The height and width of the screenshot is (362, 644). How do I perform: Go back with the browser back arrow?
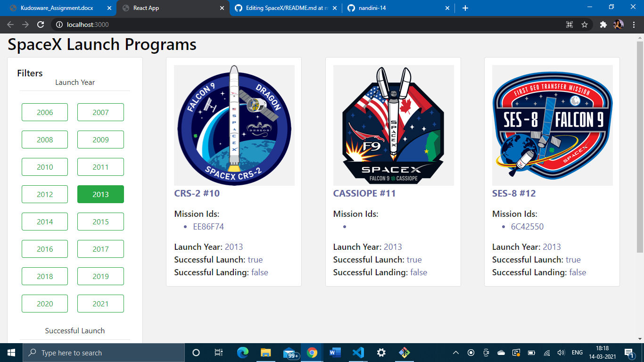coord(10,25)
